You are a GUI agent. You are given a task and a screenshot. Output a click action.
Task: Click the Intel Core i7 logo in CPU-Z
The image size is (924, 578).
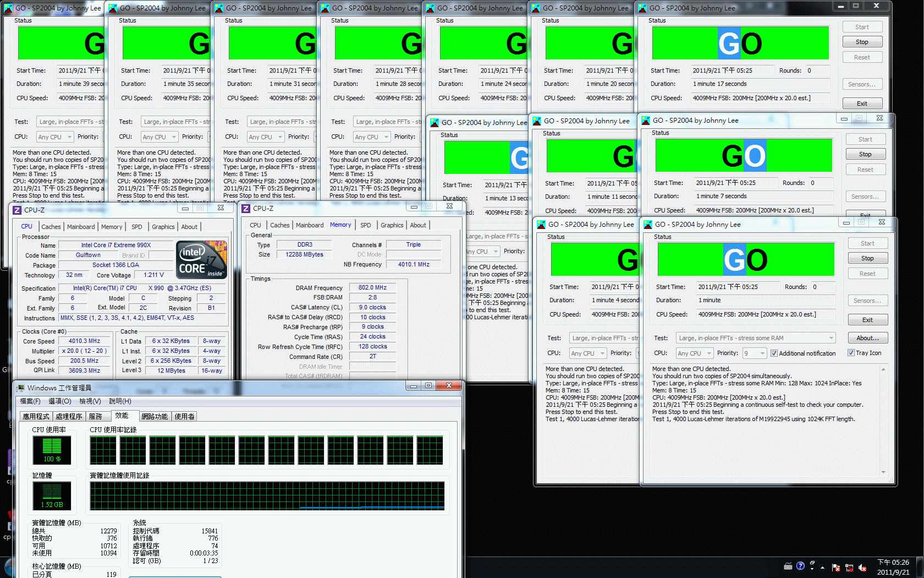tap(201, 259)
